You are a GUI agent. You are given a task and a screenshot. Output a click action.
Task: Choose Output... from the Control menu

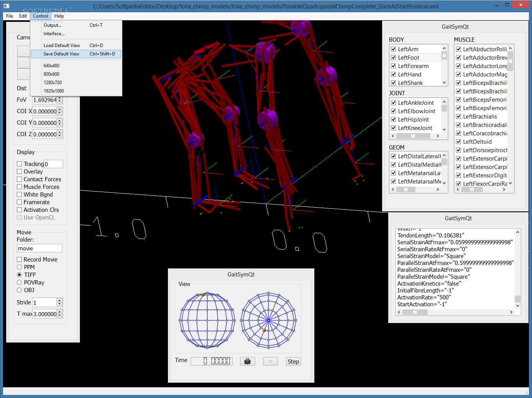pyautogui.click(x=76, y=25)
